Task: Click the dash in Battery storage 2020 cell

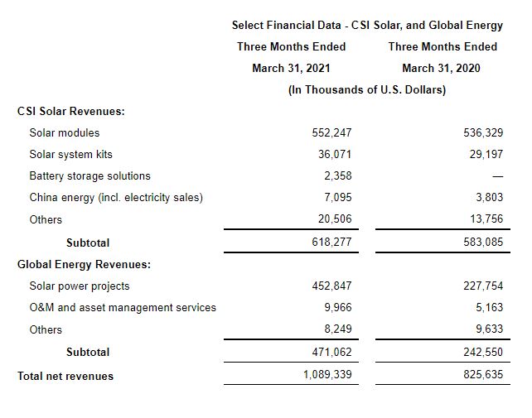Action: point(498,176)
